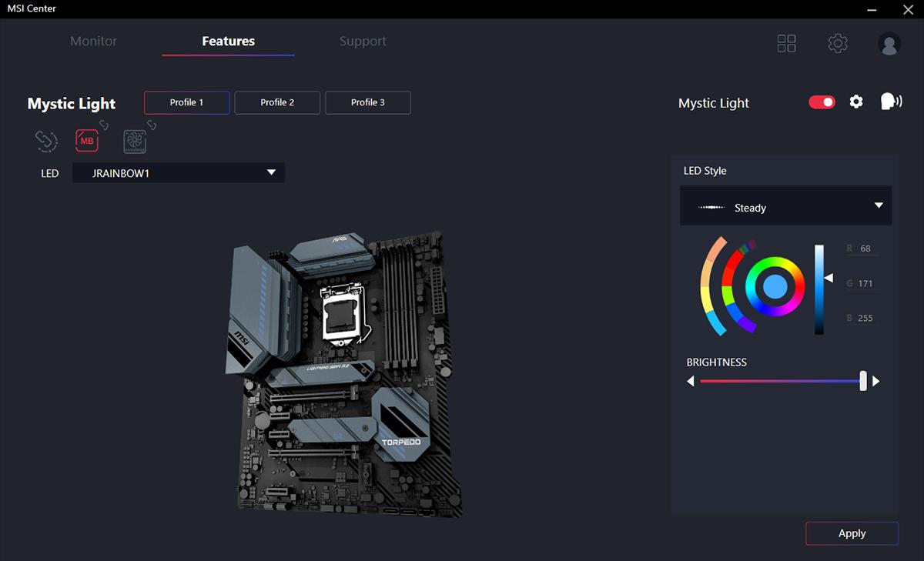Open the apps grid icon
The width and height of the screenshot is (924, 561).
786,43
